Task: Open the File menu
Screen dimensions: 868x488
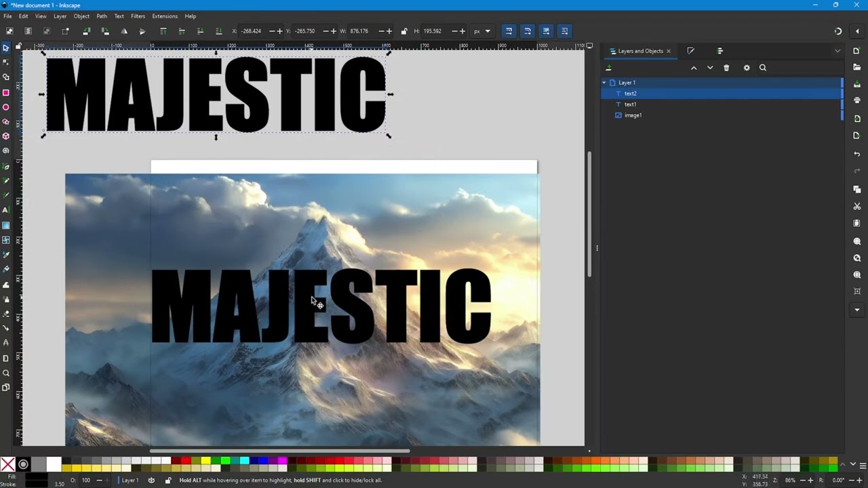Action: pos(7,16)
